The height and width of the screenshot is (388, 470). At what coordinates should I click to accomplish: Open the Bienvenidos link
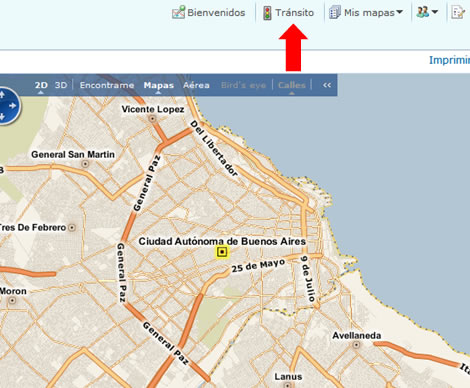click(216, 13)
